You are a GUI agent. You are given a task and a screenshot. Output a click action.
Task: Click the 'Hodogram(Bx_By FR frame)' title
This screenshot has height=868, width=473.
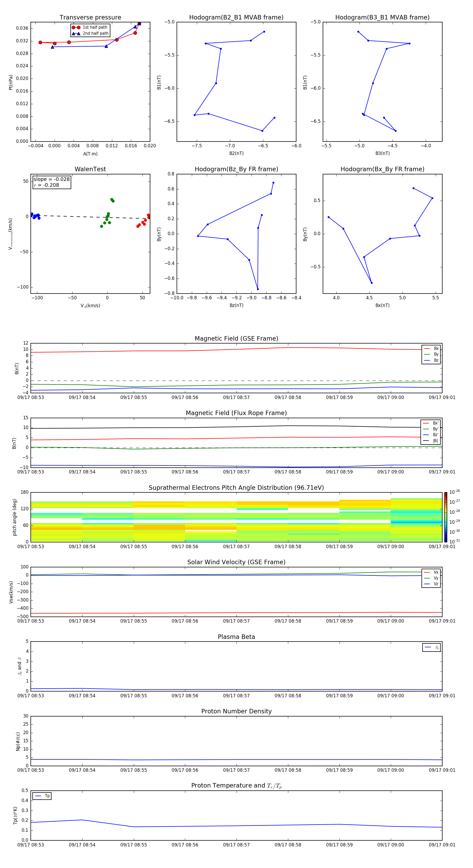pos(382,169)
